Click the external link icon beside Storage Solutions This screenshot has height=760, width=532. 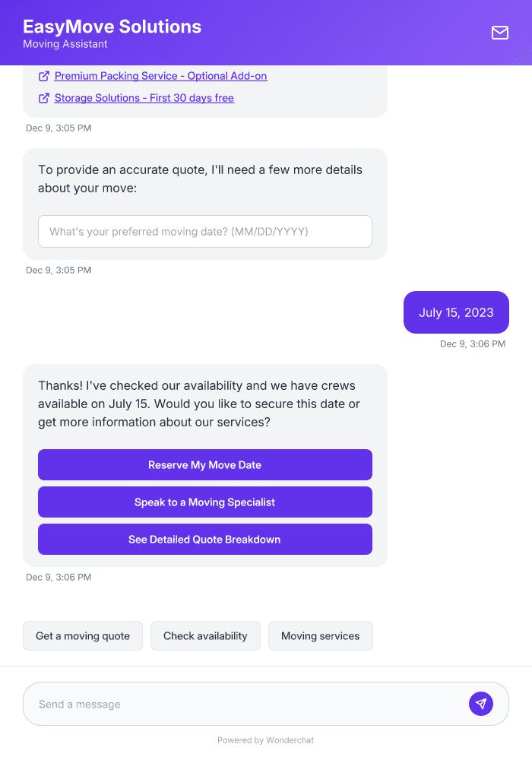point(44,98)
